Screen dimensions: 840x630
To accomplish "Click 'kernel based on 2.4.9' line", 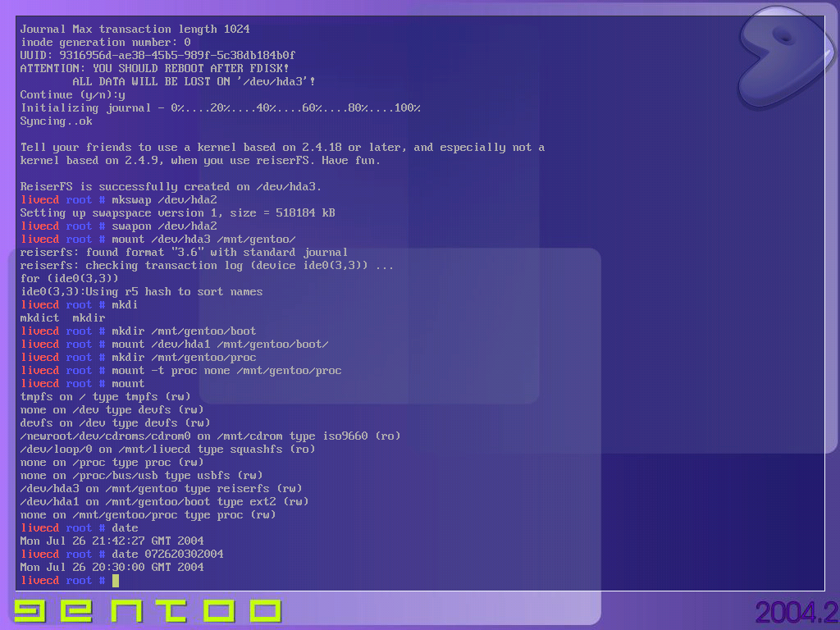I will tap(200, 161).
